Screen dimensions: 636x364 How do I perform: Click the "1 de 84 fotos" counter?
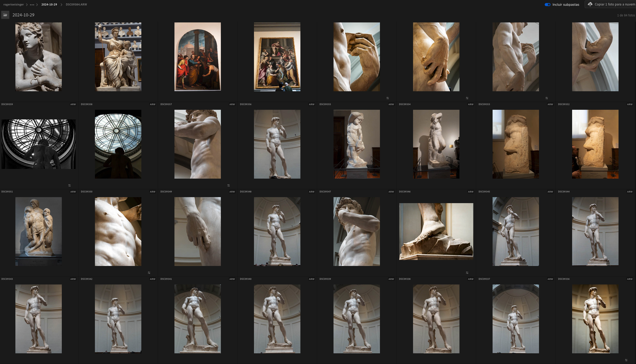point(626,15)
